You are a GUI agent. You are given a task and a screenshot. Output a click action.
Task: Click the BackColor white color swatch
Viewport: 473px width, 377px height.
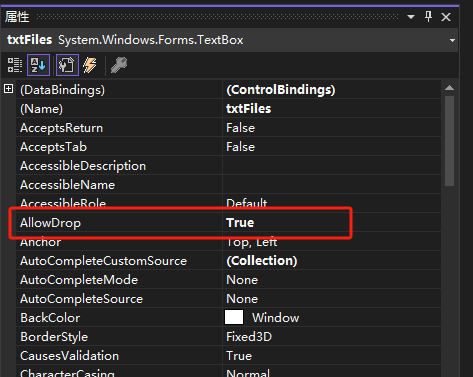tap(234, 317)
